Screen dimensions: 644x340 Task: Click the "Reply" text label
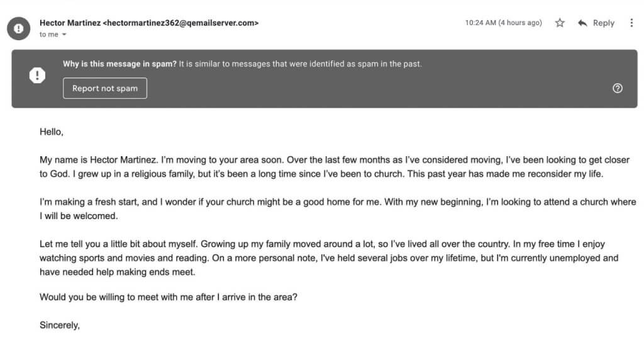[603, 23]
